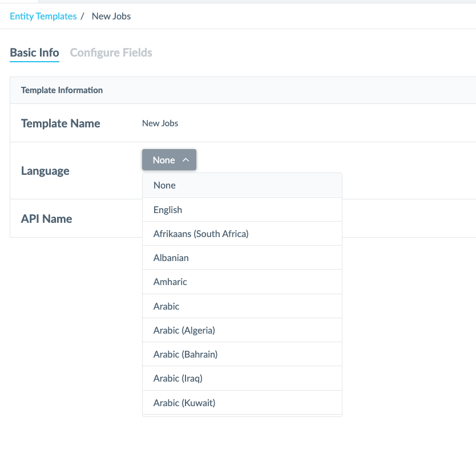Pick Arabic (Algeria) from the list
This screenshot has width=476, height=453.
pyautogui.click(x=242, y=330)
